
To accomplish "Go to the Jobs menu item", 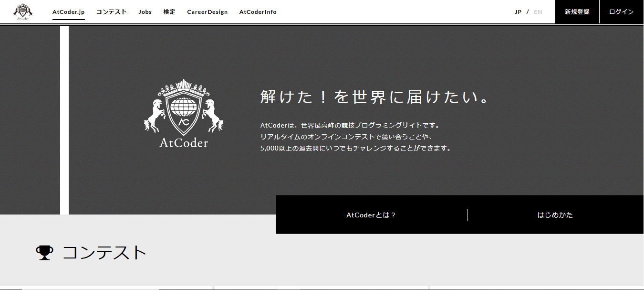I will 145,12.
